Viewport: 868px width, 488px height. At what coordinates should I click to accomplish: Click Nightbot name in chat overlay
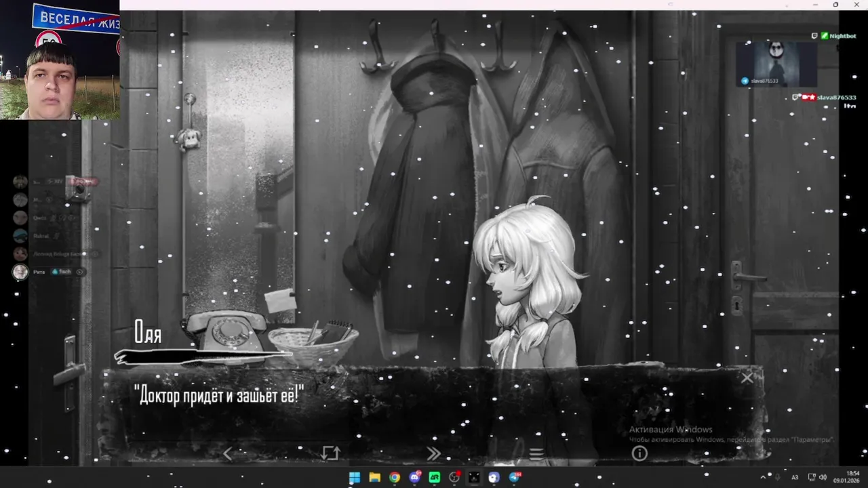tap(843, 36)
